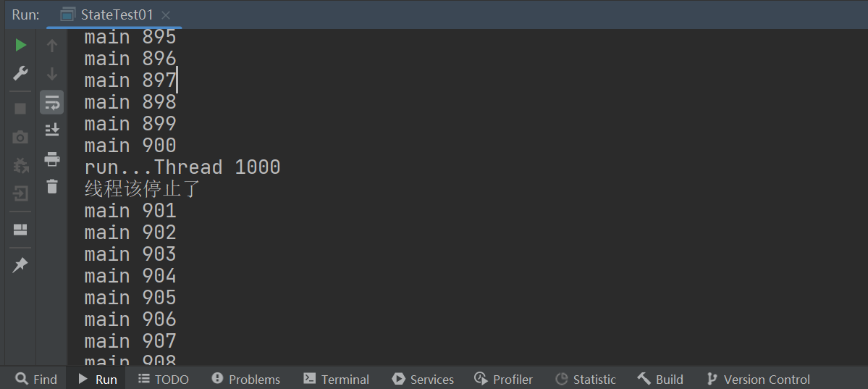Open the Terminal tool window
868x389 pixels.
tap(336, 379)
